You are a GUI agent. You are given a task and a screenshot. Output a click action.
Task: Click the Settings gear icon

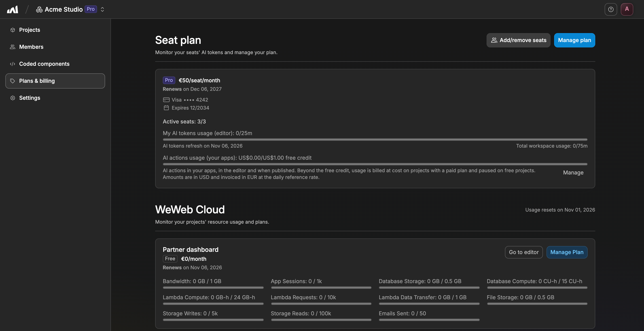tap(13, 98)
